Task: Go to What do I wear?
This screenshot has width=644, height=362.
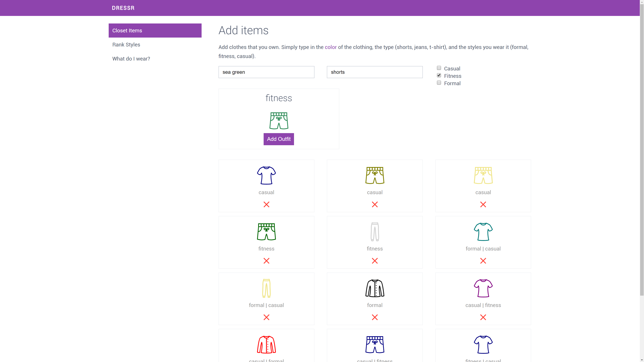Action: (131, 59)
